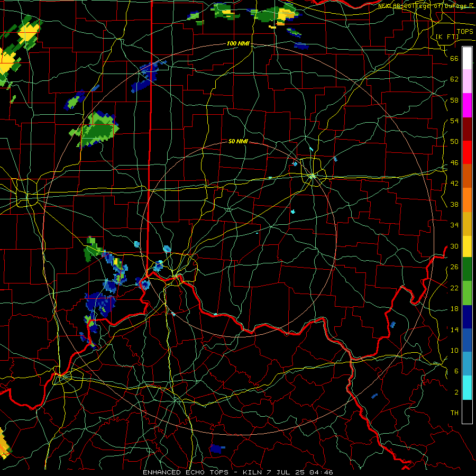Pick the white swatch in the legend

click(x=467, y=58)
